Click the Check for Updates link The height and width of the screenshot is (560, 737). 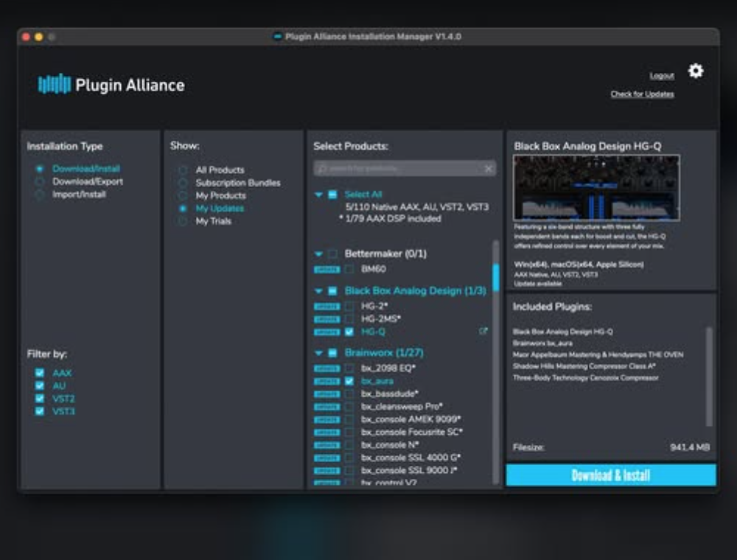(x=642, y=94)
